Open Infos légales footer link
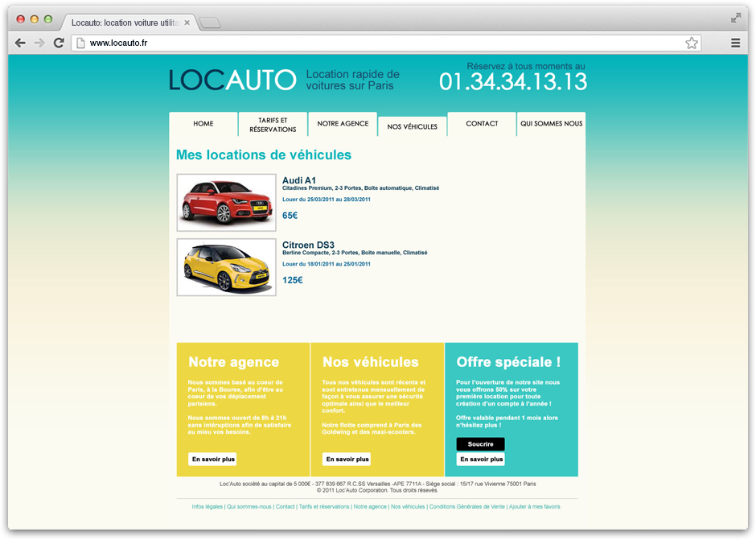 pos(207,507)
